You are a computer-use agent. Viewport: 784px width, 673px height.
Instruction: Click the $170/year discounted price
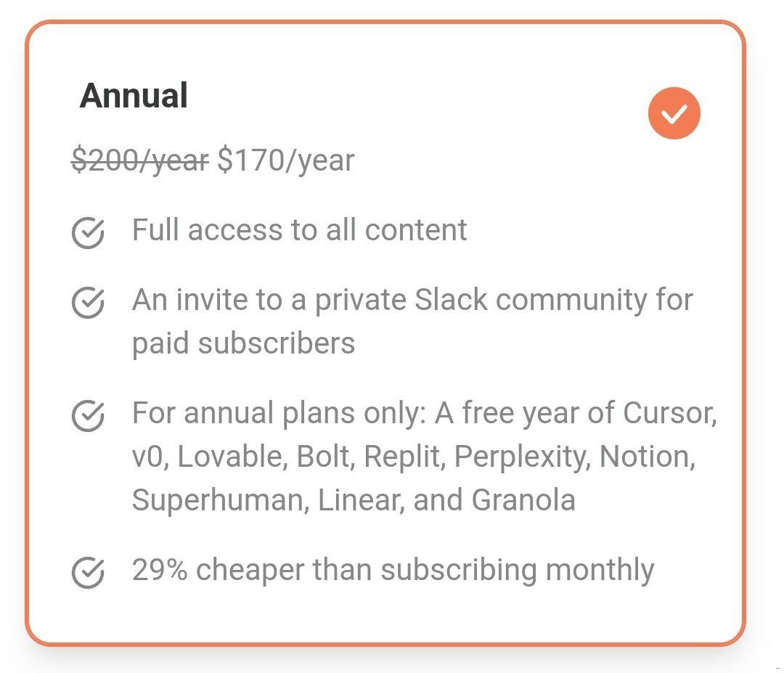point(285,160)
